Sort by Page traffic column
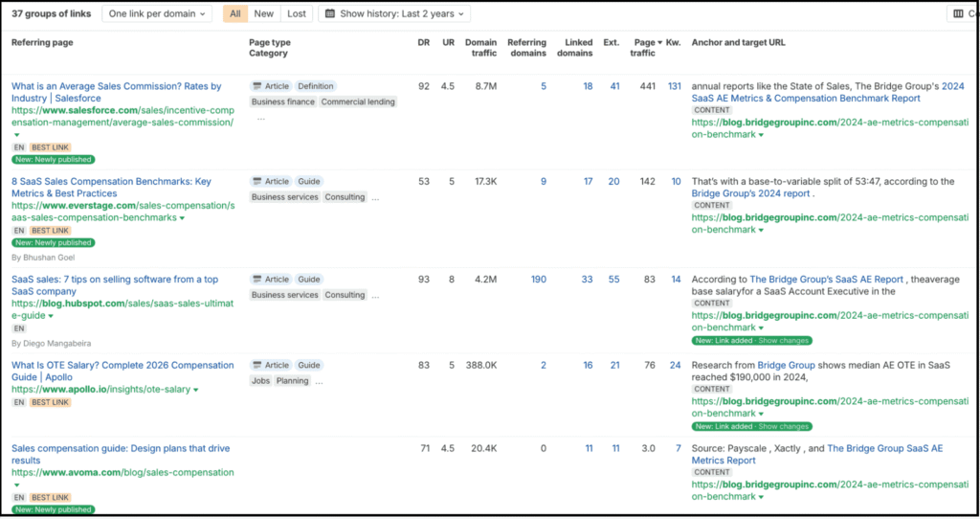Viewport: 980px width, 519px height. pos(646,48)
